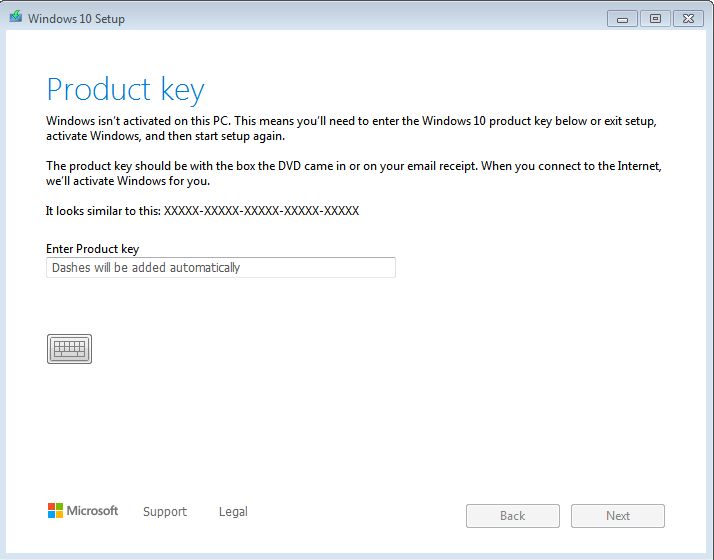The image size is (714, 560).
Task: Click the sample key XXXXX-XXXXX-XXXXX-XXXXX-XXXXX text
Action: pos(261,211)
